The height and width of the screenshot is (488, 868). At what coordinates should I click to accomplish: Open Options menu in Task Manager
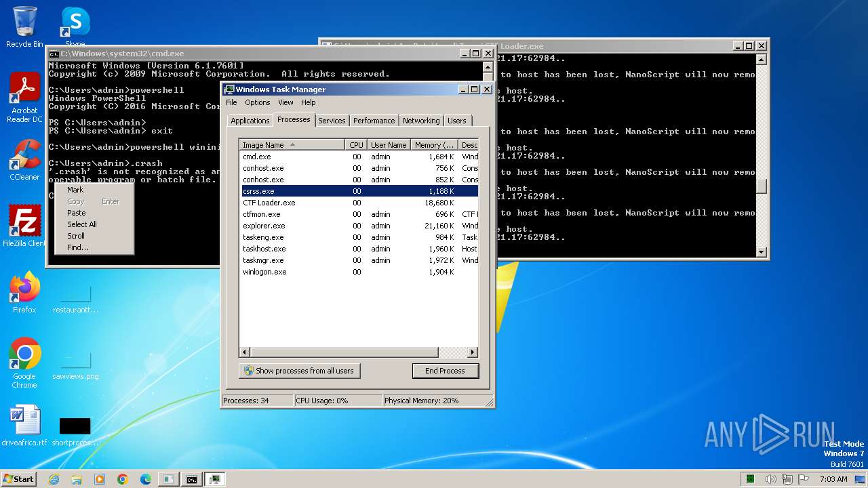(x=258, y=102)
